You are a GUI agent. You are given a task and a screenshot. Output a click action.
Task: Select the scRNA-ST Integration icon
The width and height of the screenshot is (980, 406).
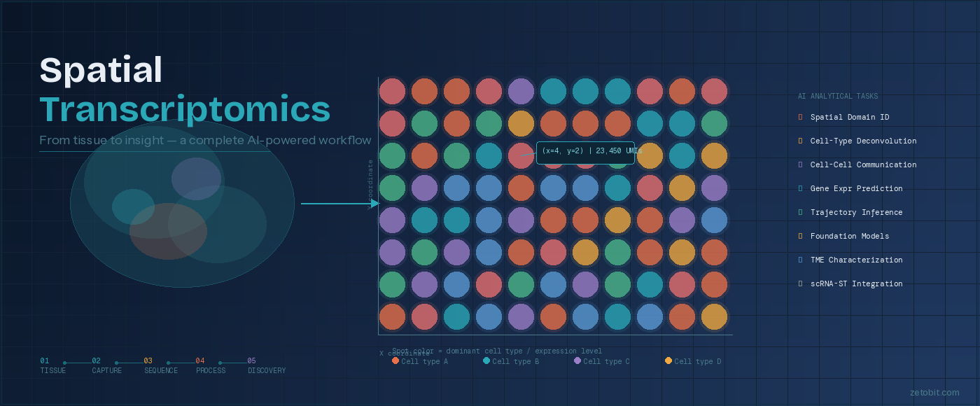click(x=799, y=283)
